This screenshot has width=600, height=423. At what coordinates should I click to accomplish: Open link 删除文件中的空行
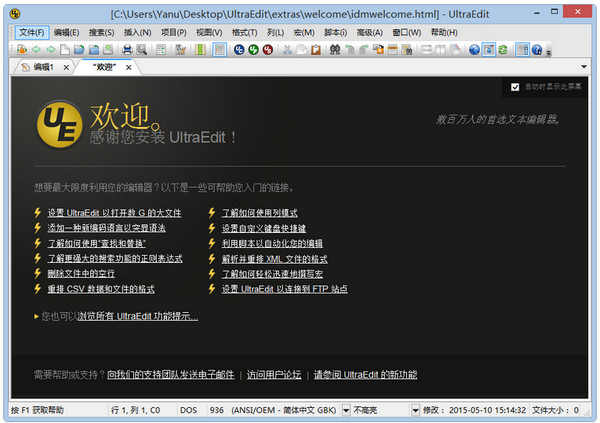81,274
